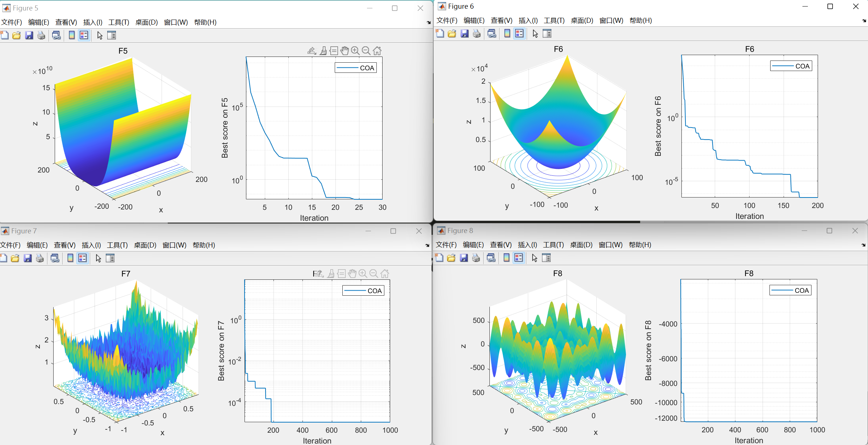Select the Pan hand tool in Figure 5
Screen dimensions: 868x445
[x=345, y=51]
